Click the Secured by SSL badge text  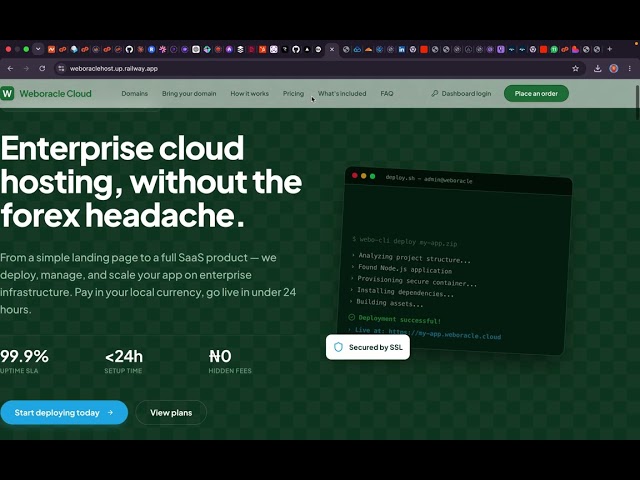[x=376, y=347]
